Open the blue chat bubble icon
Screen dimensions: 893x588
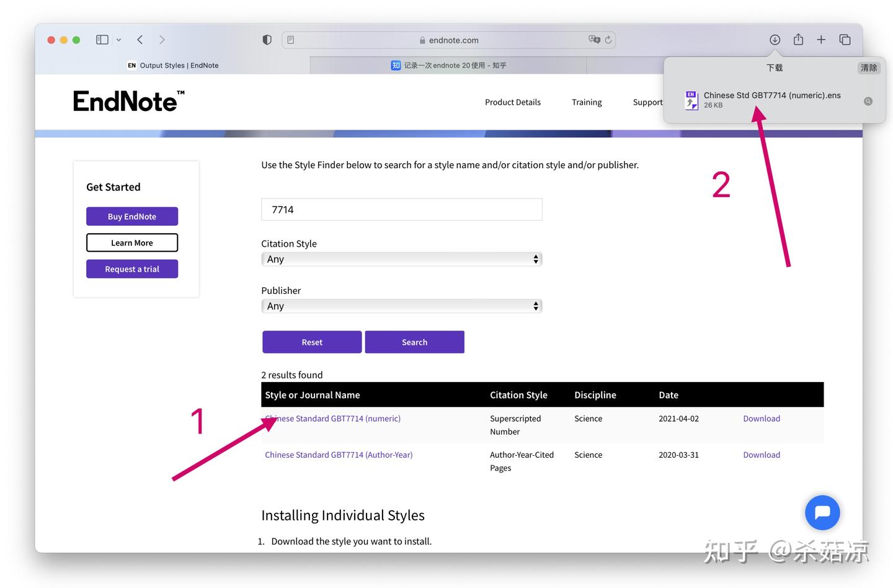[822, 512]
